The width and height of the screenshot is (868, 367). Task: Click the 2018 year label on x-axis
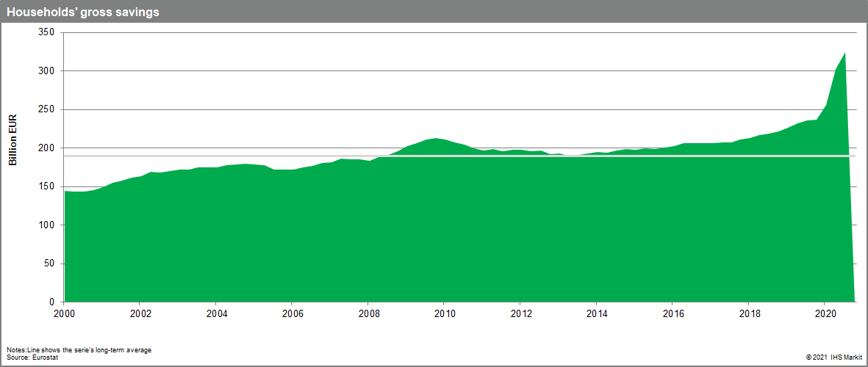tap(748, 313)
